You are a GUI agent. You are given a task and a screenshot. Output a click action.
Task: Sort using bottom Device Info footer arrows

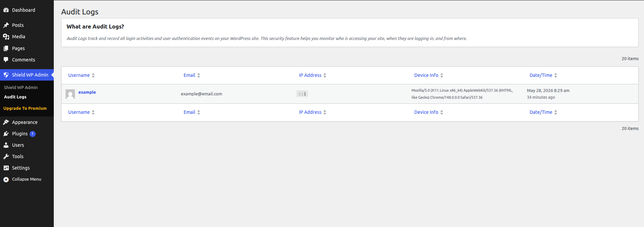click(442, 112)
